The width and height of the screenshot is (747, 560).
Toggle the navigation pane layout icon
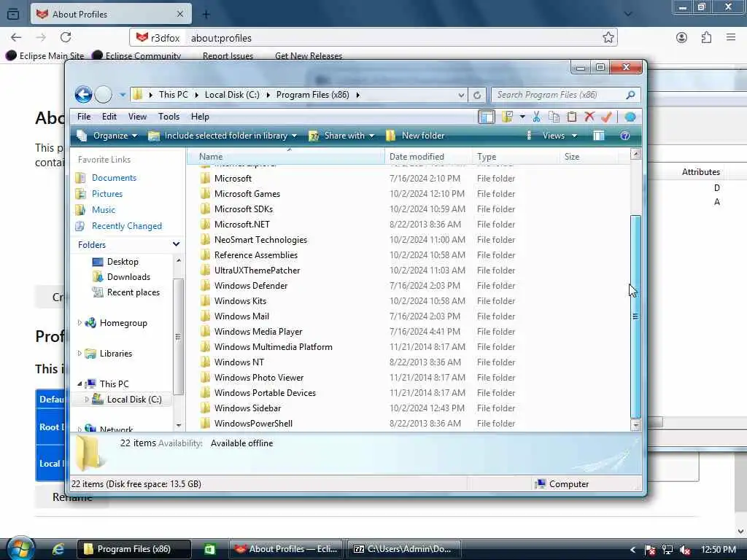pos(487,117)
